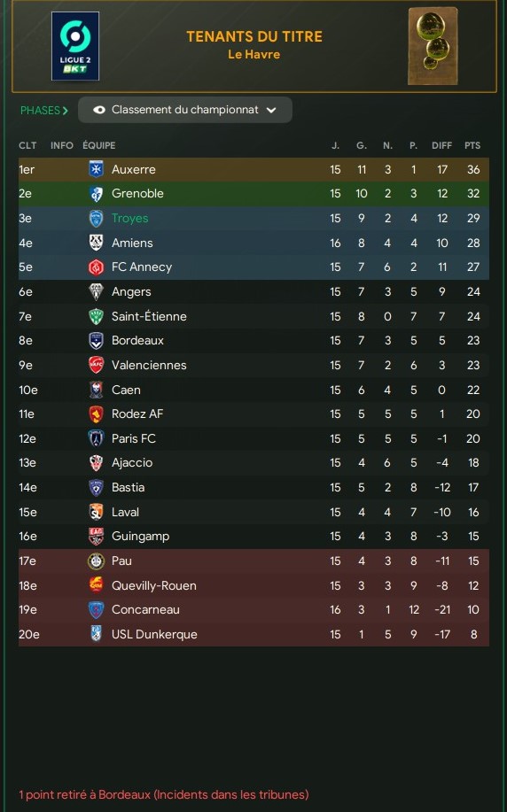Toggle the eye icon beside Classement du championnat
507x812 pixels.
99,110
